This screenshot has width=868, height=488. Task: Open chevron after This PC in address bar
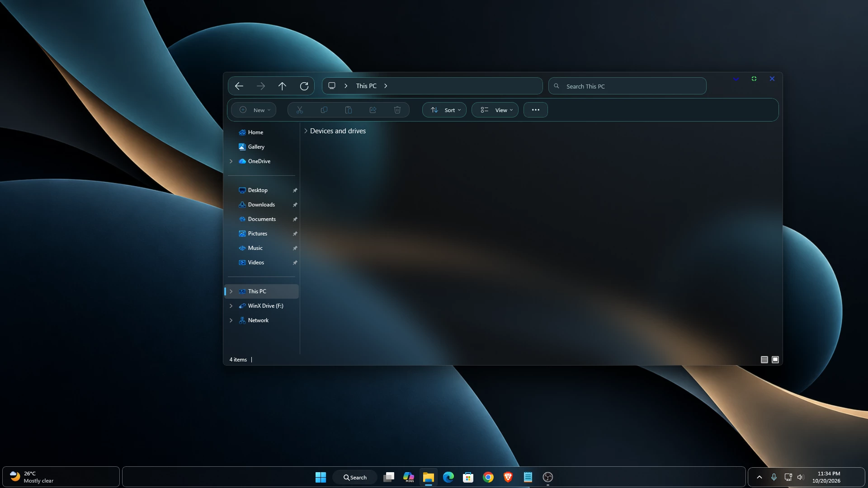[x=386, y=86]
